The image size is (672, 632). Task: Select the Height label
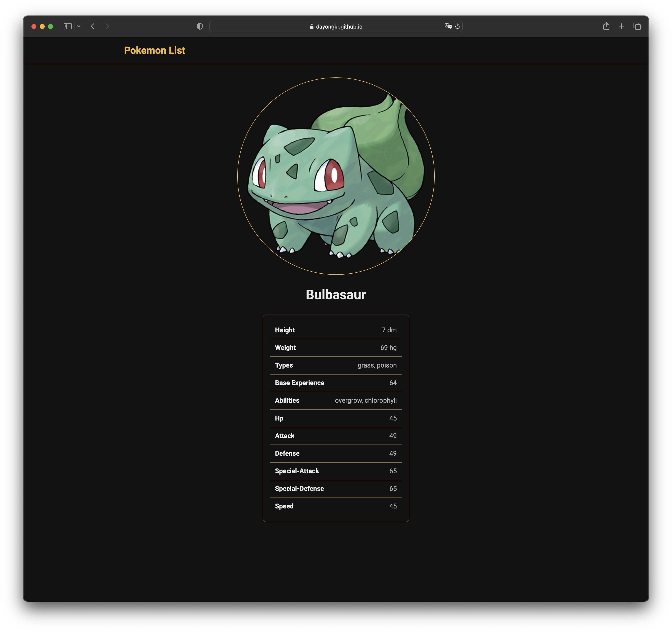[285, 330]
